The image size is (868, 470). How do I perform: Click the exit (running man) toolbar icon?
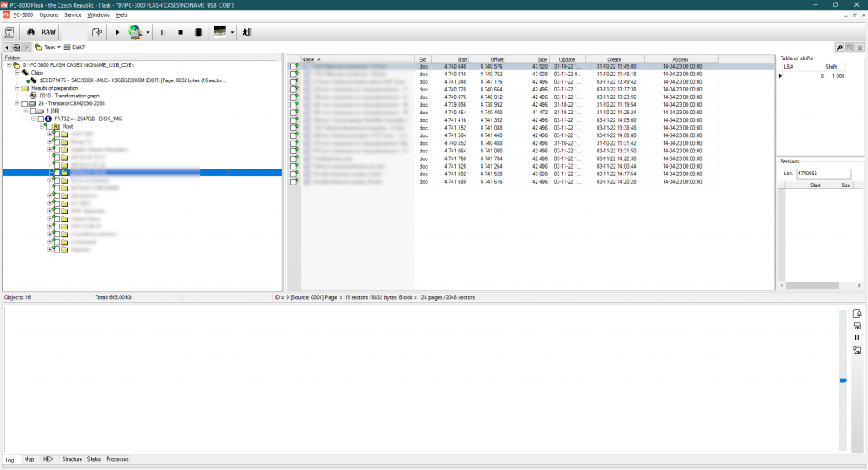pos(247,32)
